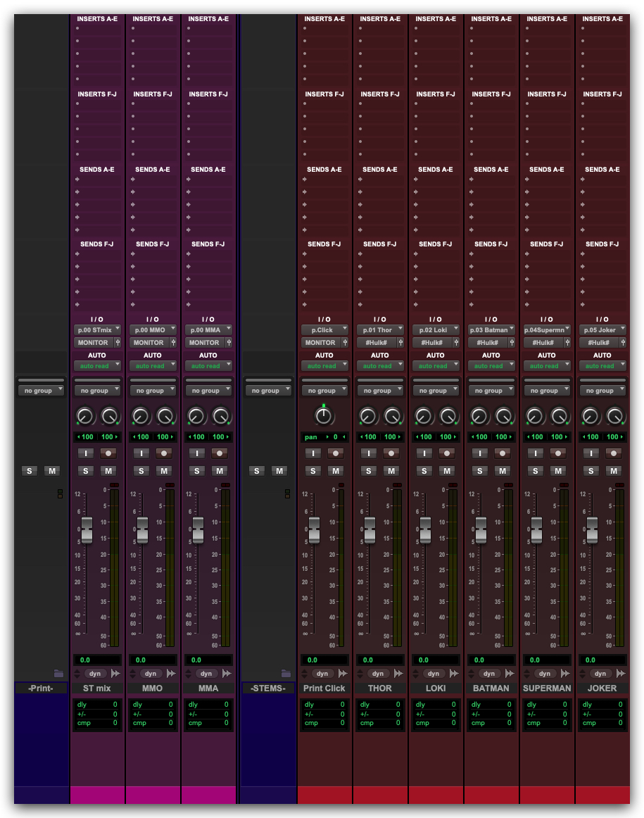Open the dyn button on LOKI track
Viewport: 644px width, 818px height.
pyautogui.click(x=434, y=674)
